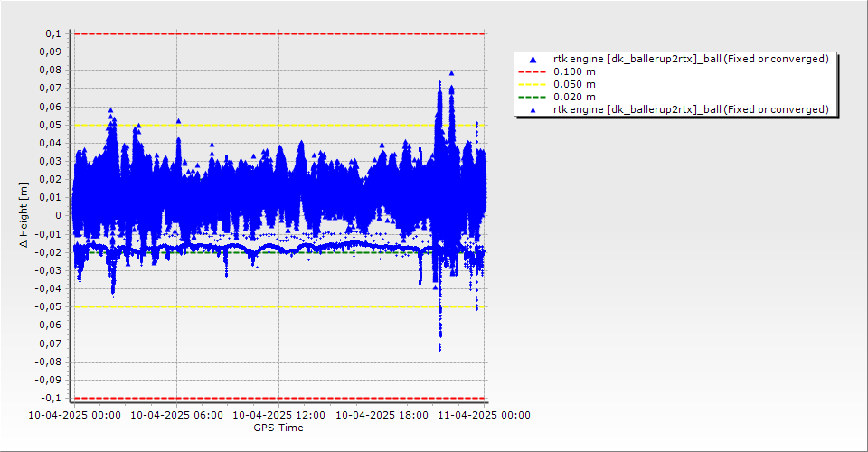The image size is (868, 452).
Task: Select the "Δ Height [m]" axis title
Action: pos(24,214)
